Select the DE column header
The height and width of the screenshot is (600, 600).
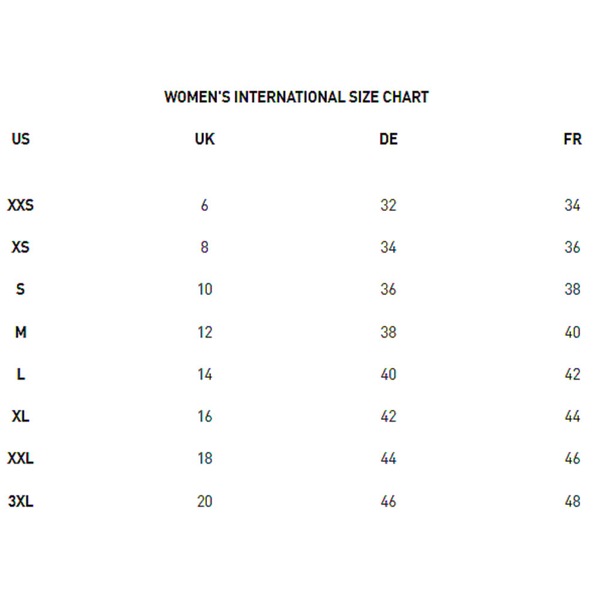[x=388, y=139]
